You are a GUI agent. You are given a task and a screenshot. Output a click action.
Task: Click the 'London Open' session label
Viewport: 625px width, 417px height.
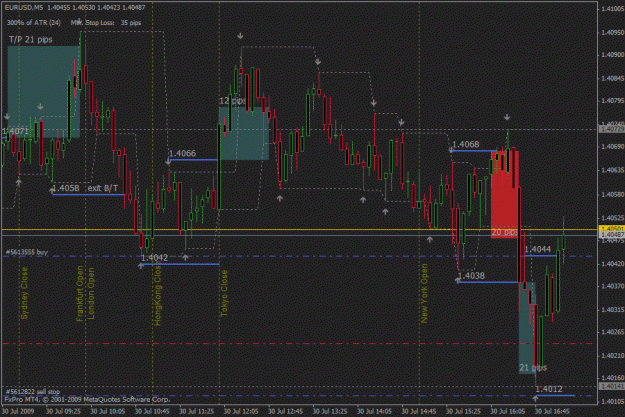pos(91,293)
